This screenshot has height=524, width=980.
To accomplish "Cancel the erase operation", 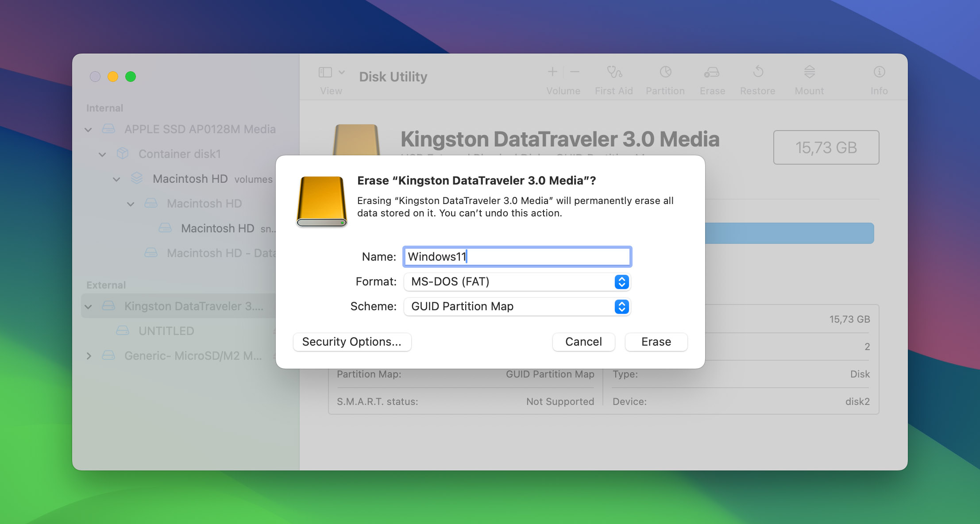I will tap(583, 342).
